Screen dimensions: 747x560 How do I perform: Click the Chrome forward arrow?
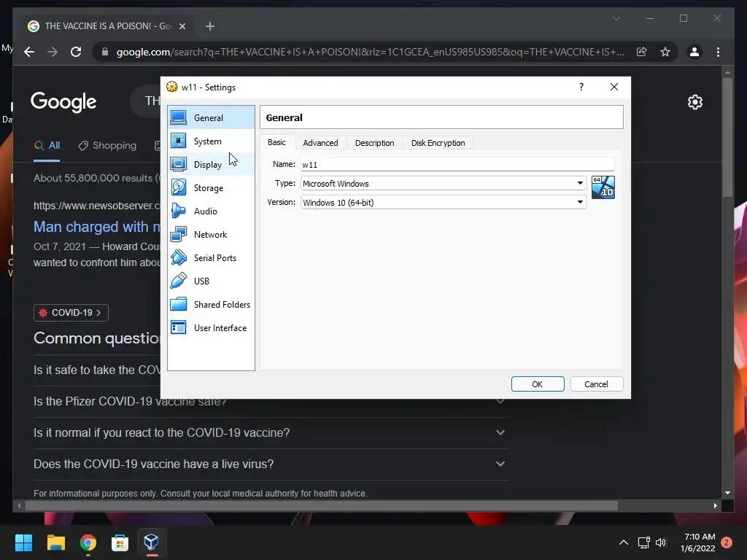point(53,52)
